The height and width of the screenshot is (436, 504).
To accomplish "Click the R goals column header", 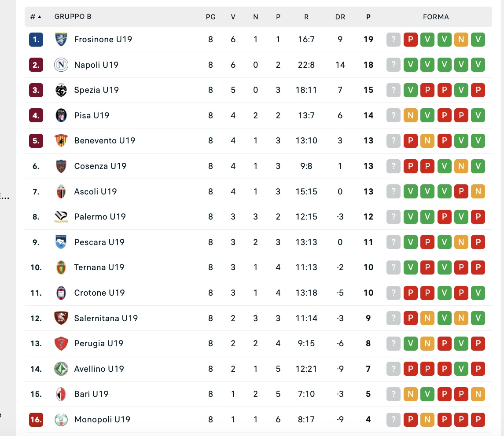I will [x=306, y=17].
